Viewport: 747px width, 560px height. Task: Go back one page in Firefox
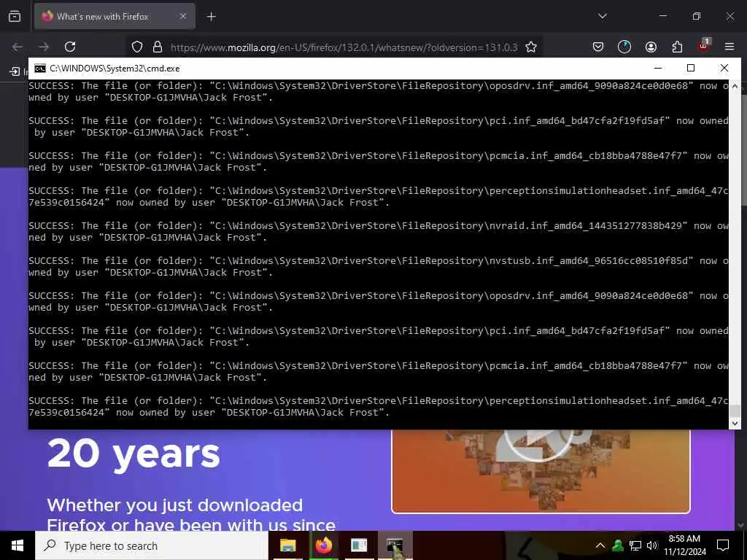coord(18,47)
